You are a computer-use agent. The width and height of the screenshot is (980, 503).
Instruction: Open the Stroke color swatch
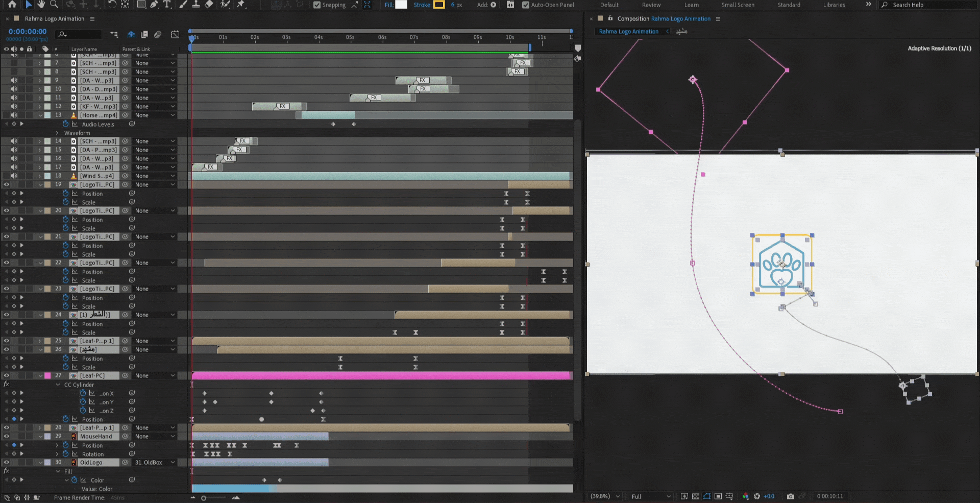(439, 5)
